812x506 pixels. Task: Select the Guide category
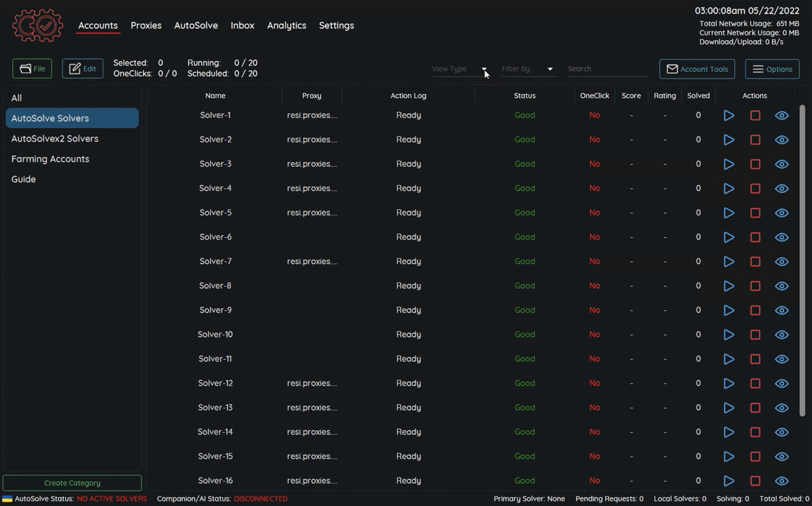click(72, 179)
